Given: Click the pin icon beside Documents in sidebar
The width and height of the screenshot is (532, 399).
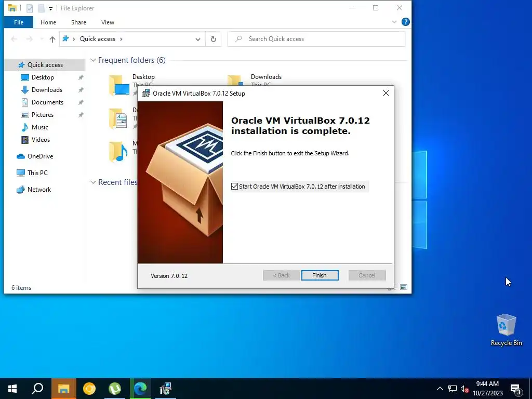Looking at the screenshot, I should click(81, 102).
